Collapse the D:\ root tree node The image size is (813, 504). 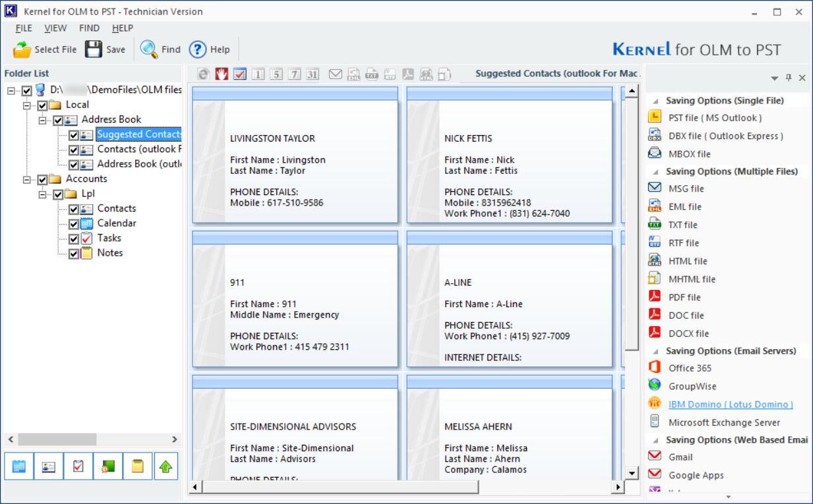click(x=12, y=90)
